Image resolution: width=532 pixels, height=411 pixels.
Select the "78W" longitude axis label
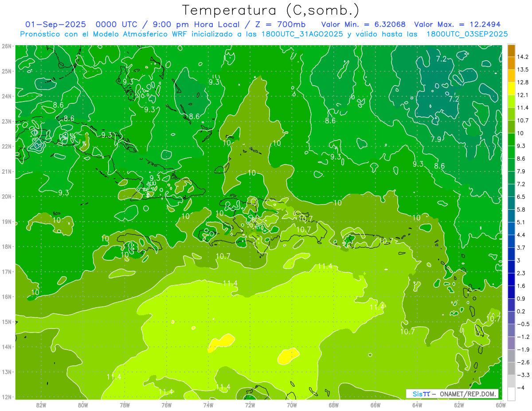click(x=125, y=404)
